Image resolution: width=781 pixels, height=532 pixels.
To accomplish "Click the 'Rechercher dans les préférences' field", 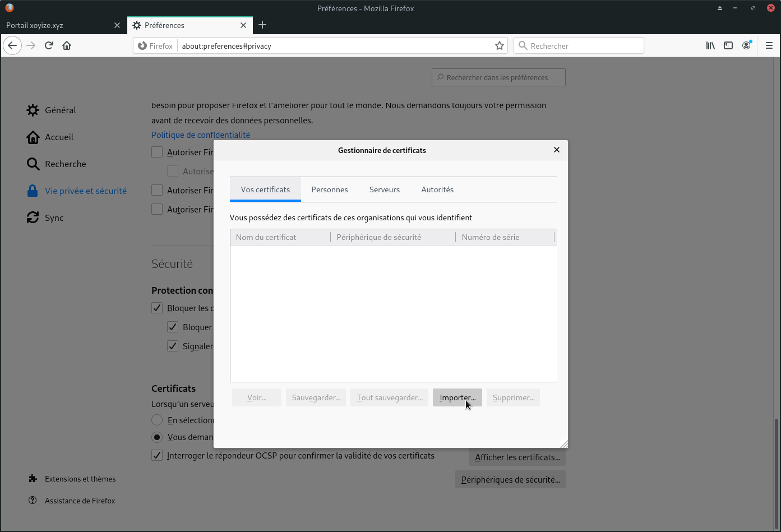I will pyautogui.click(x=499, y=77).
